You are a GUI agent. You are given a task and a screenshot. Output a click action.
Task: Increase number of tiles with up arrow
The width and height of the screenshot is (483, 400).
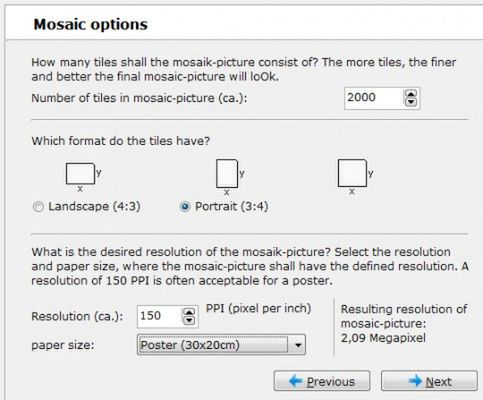[x=411, y=94]
